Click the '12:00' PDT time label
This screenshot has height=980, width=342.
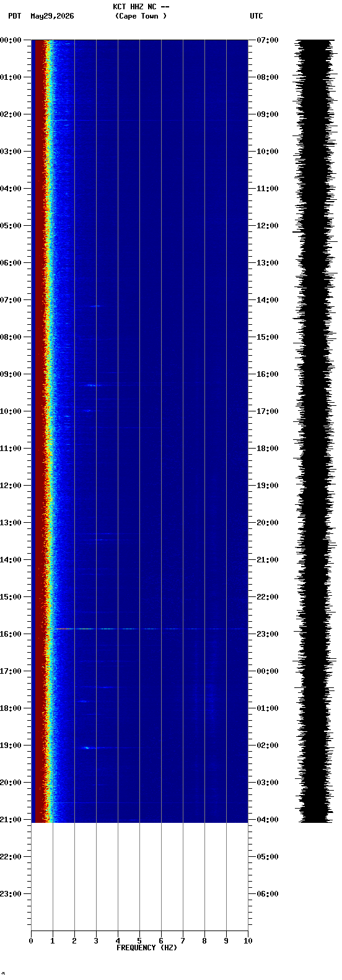[11, 486]
